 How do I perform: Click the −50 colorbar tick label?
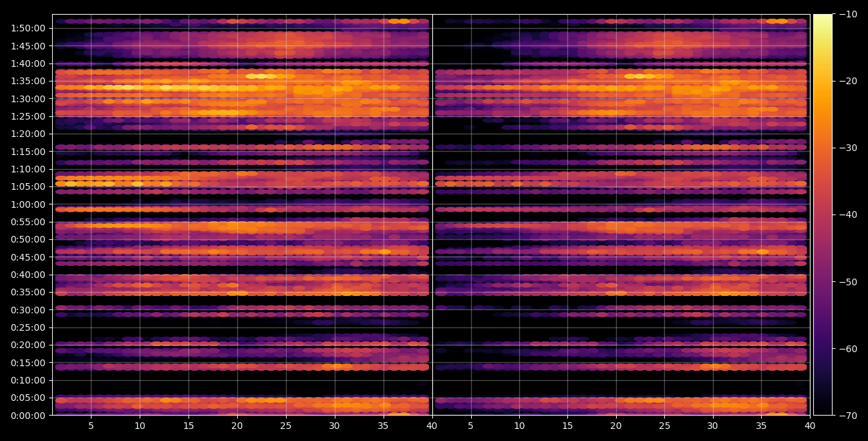[x=848, y=282]
